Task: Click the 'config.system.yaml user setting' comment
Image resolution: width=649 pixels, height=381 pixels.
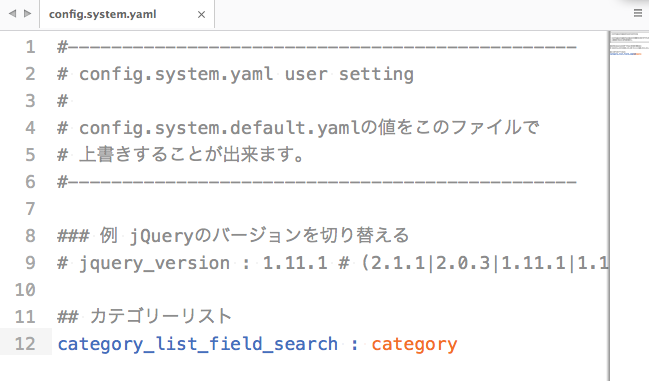Action: click(236, 74)
